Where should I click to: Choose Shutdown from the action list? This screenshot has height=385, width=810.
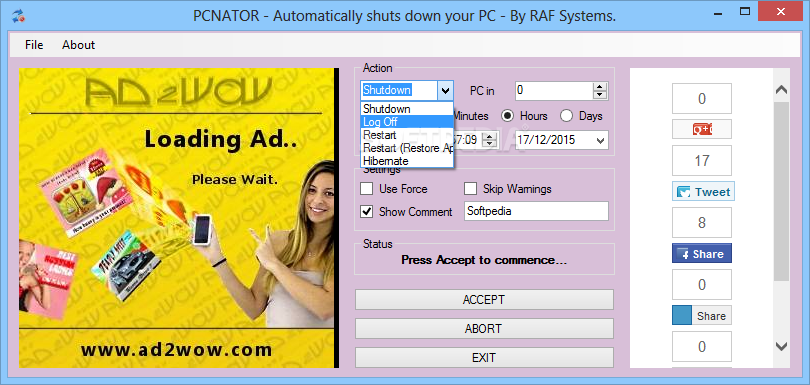407,109
